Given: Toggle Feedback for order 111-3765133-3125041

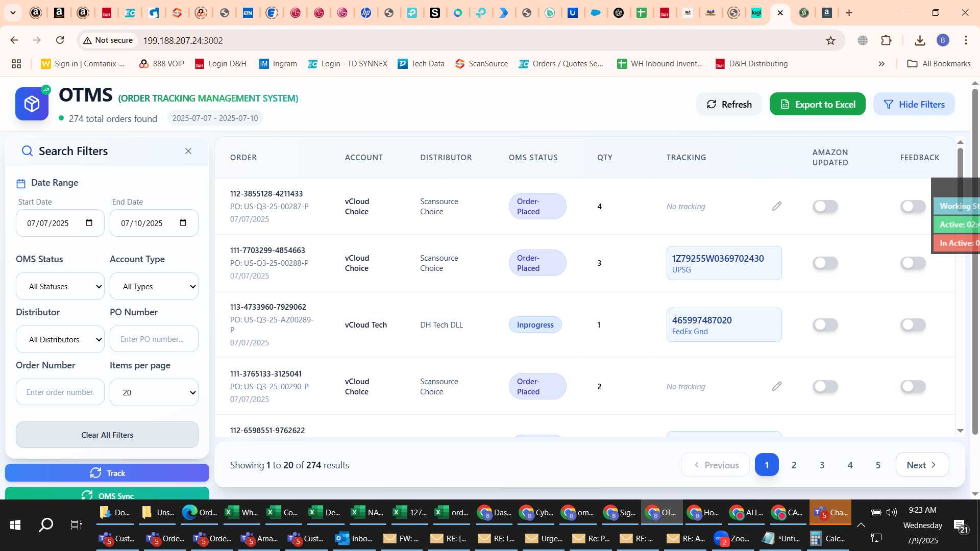Looking at the screenshot, I should (x=913, y=386).
